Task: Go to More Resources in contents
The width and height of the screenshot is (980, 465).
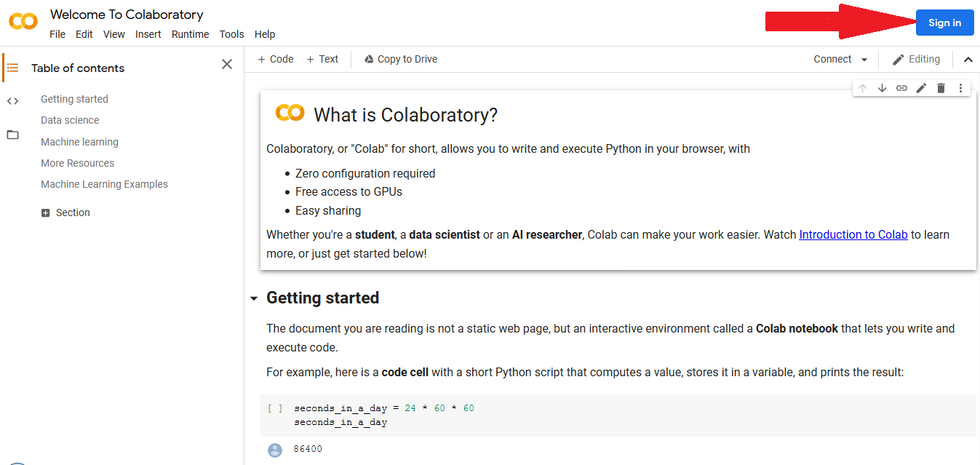Action: coord(77,163)
